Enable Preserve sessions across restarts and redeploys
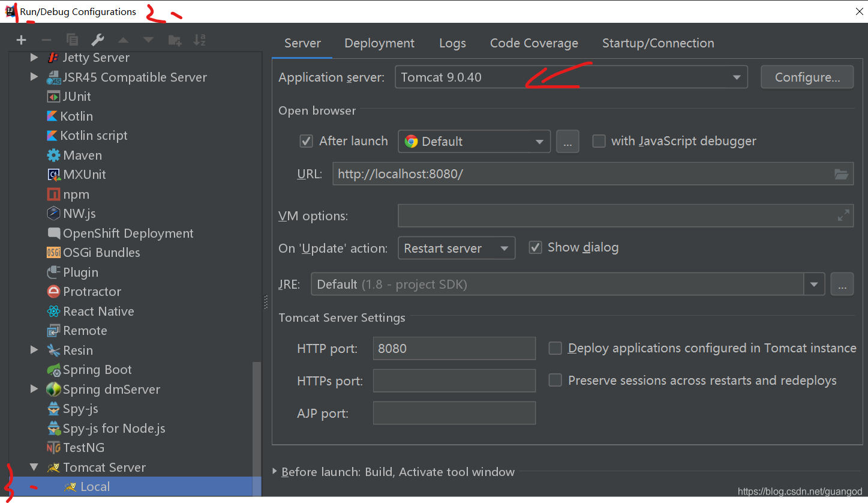This screenshot has height=503, width=868. [555, 381]
